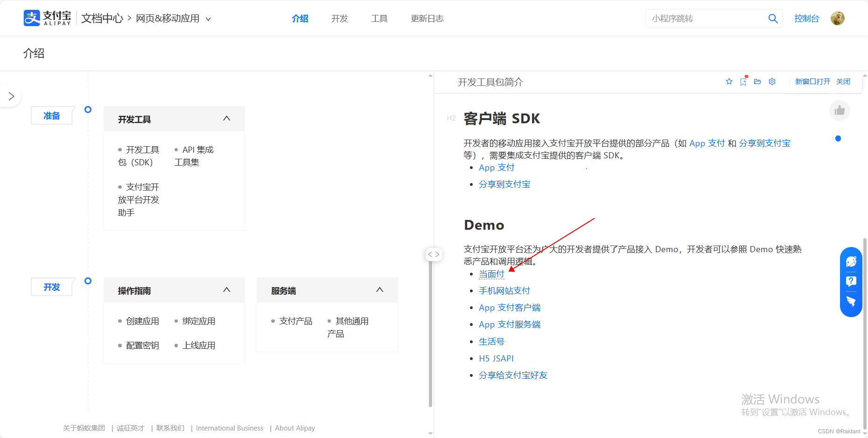The height and width of the screenshot is (438, 868).
Task: Open 配置密钥 guide
Action: [142, 346]
